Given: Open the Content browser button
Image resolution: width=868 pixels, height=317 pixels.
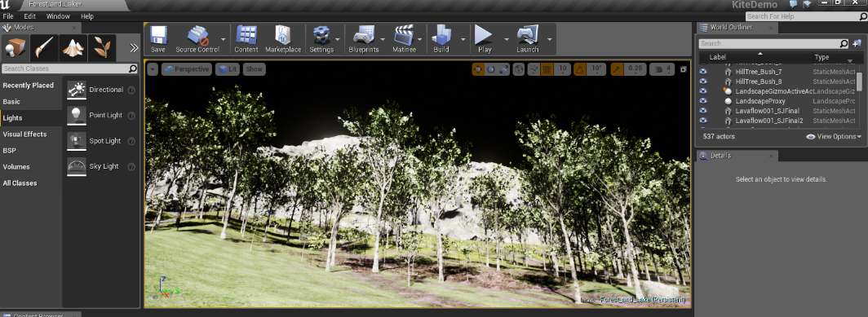Looking at the screenshot, I should [x=246, y=39].
